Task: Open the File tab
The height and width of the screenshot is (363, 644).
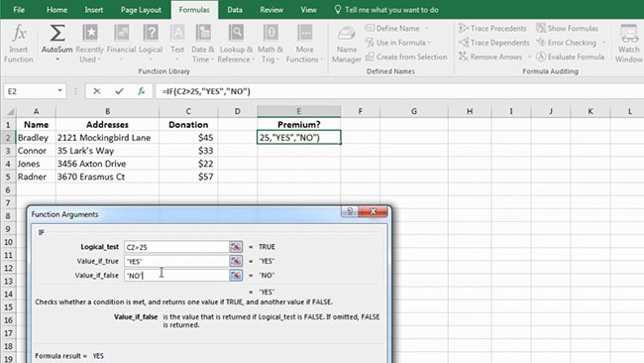Action: [x=19, y=10]
